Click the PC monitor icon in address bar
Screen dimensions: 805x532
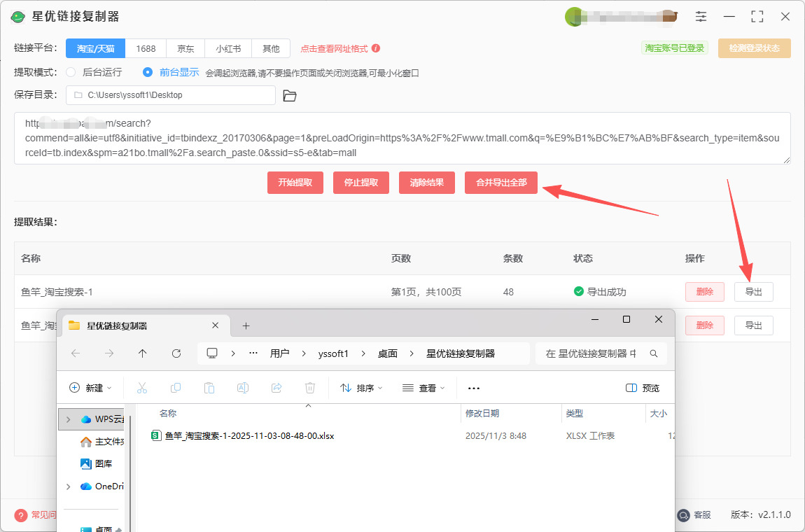pos(212,353)
